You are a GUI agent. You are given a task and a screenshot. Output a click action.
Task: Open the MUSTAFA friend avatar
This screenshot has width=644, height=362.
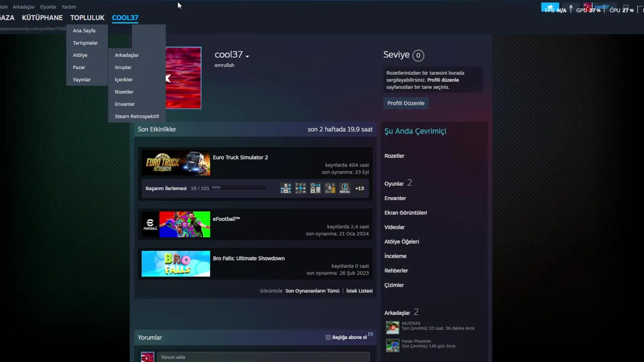pos(392,328)
